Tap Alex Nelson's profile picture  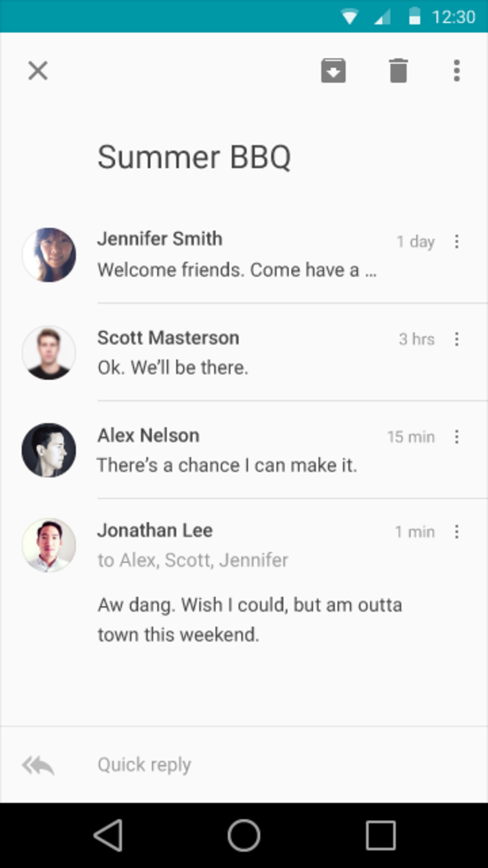coord(49,450)
